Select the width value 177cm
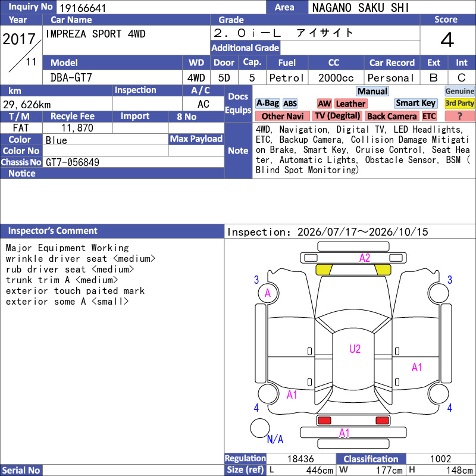 tap(390, 470)
